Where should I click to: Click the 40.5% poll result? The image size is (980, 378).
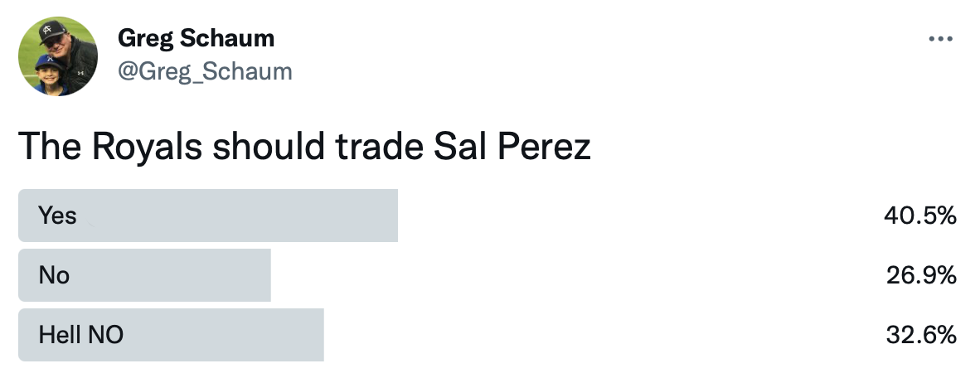[x=920, y=216]
